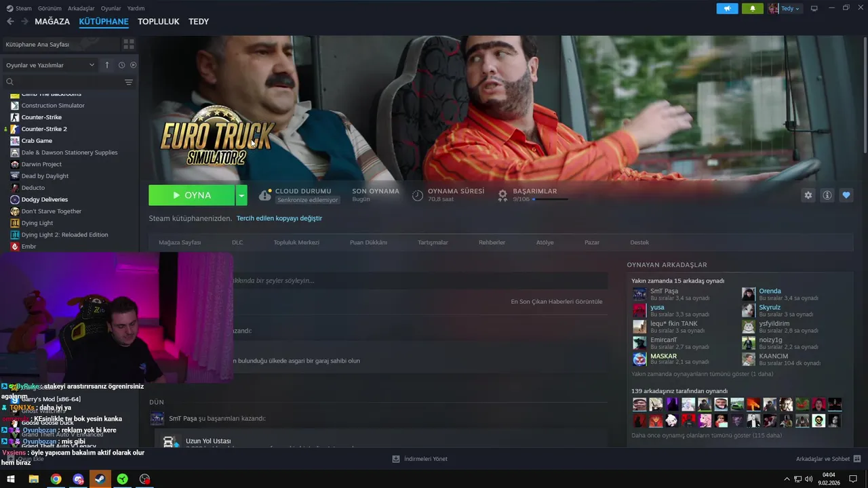Select Dying Light 2: Reloaded Edition
Image resolution: width=868 pixels, height=488 pixels.
tap(64, 235)
